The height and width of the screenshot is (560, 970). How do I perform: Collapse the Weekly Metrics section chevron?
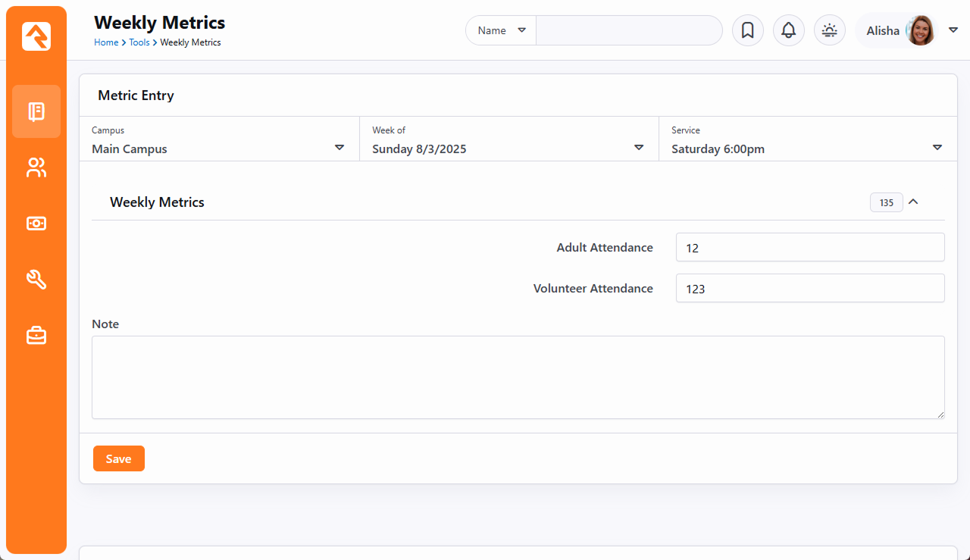(913, 202)
